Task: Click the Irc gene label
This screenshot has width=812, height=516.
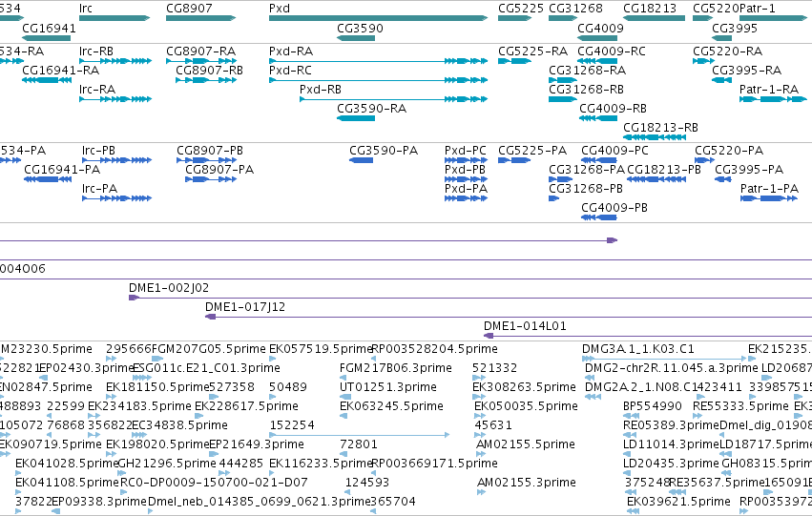Action: 86,9
